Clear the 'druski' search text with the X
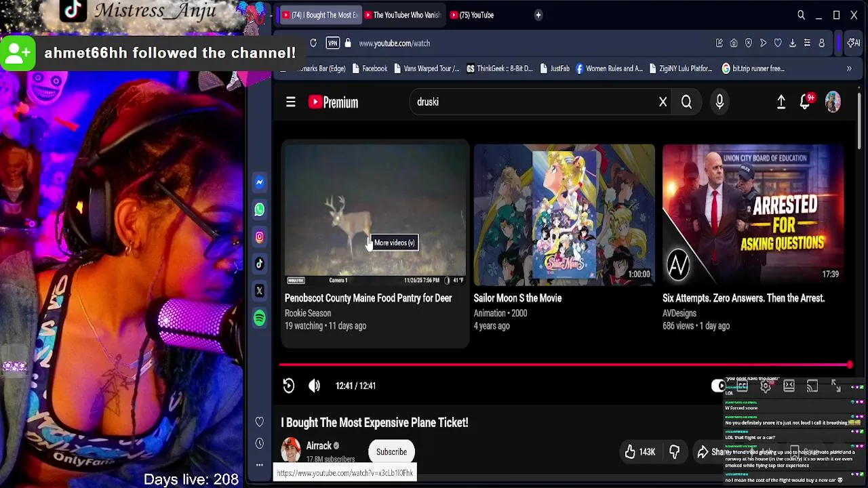 pos(663,102)
